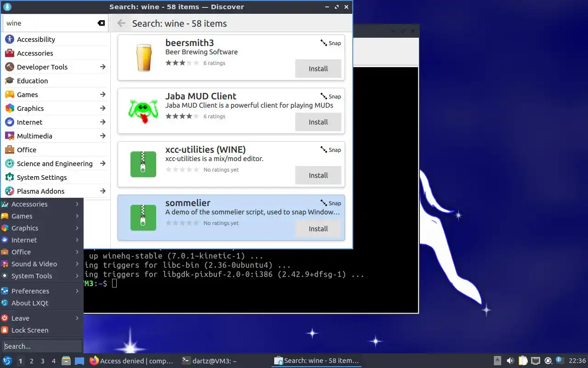This screenshot has width=588, height=368.
Task: Install Jaba MUD Client
Action: point(318,122)
